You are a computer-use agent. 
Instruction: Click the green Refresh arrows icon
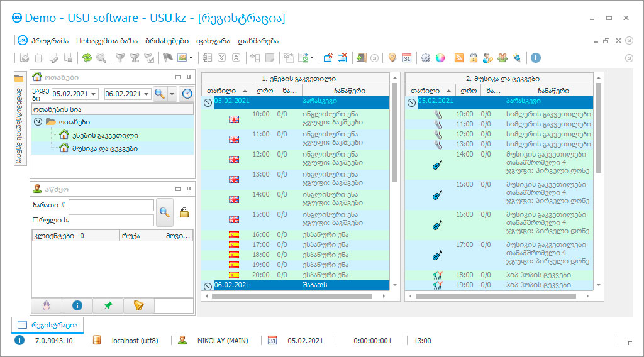click(87, 58)
